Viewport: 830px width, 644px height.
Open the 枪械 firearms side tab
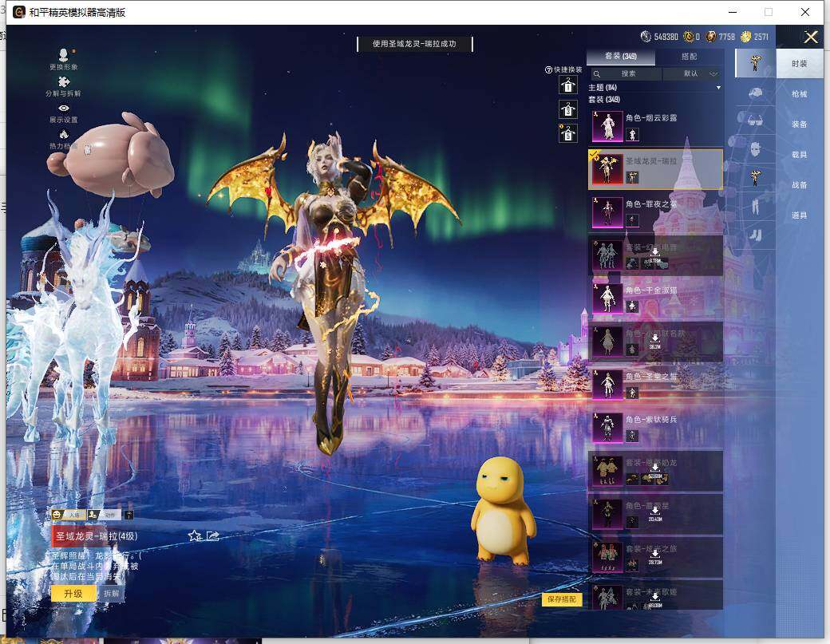pos(799,94)
